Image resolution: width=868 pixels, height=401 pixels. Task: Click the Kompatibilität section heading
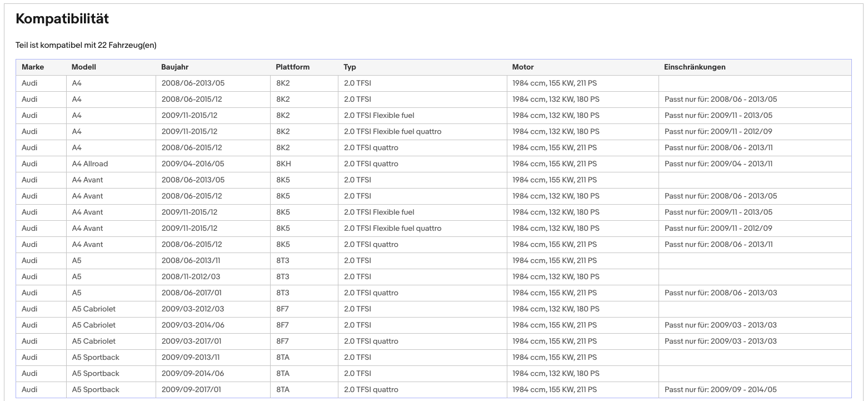click(x=62, y=18)
